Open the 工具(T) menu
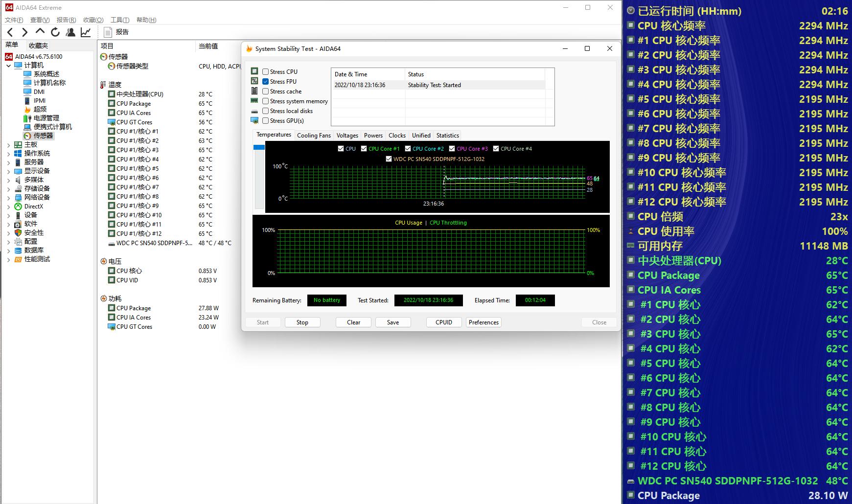852x504 pixels. click(x=120, y=20)
